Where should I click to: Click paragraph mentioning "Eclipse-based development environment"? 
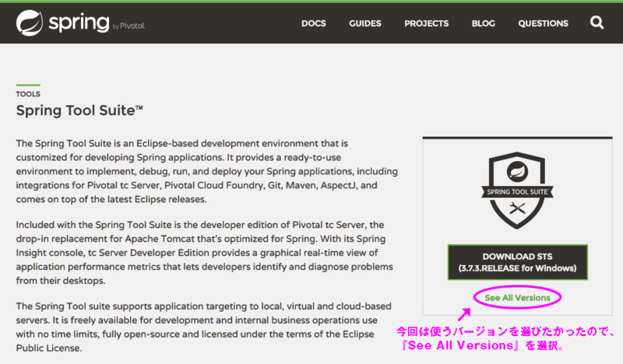206,171
